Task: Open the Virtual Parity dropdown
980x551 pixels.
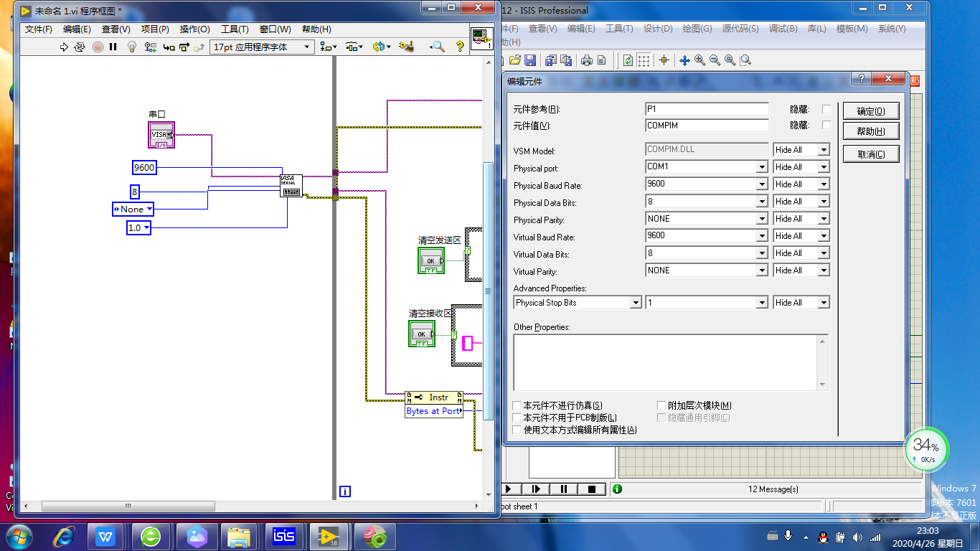Action: click(762, 270)
